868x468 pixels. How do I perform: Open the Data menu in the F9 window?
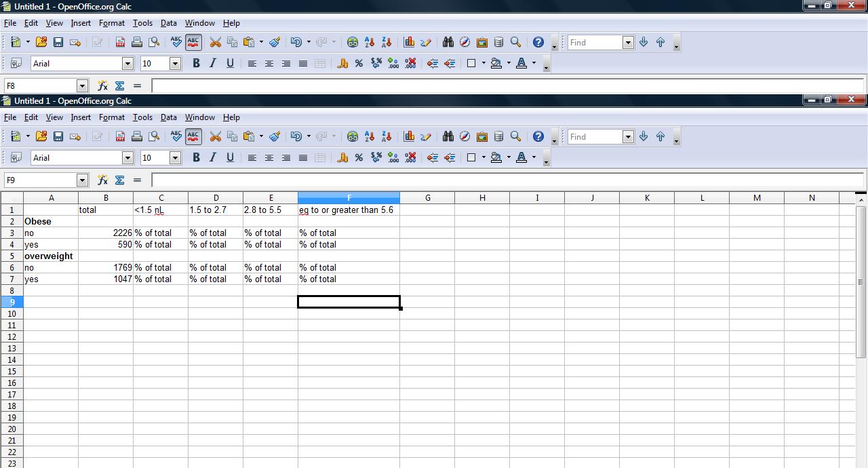coord(168,117)
